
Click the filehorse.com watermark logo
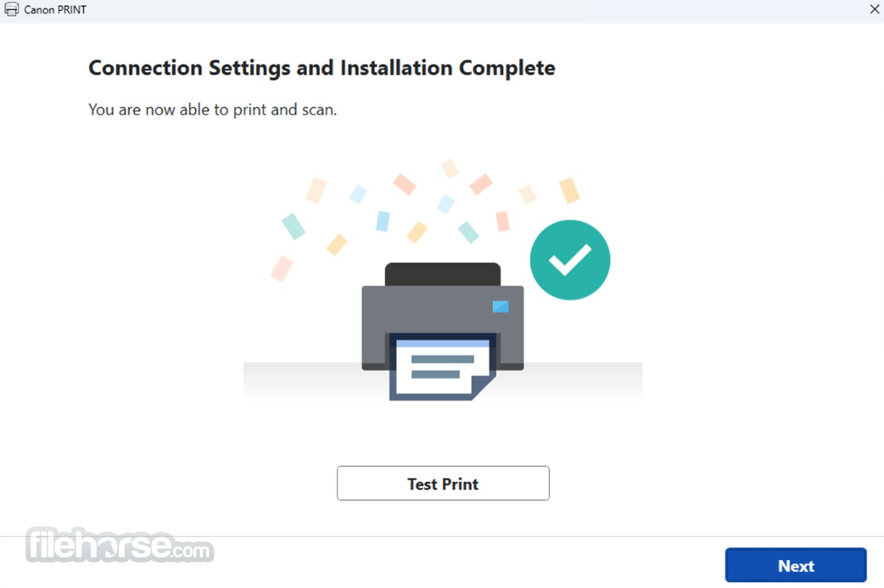tap(120, 545)
